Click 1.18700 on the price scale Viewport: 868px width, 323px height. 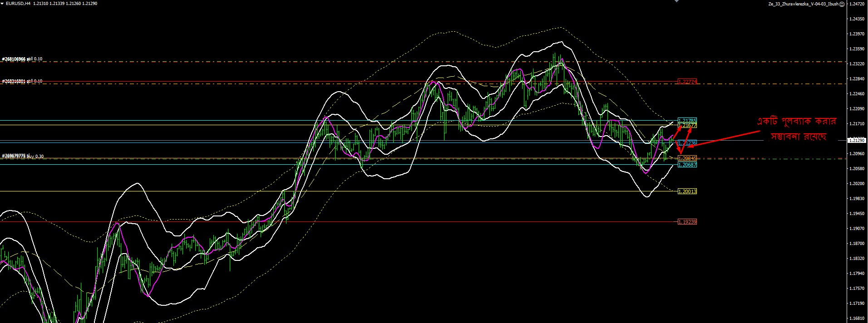[x=857, y=244]
